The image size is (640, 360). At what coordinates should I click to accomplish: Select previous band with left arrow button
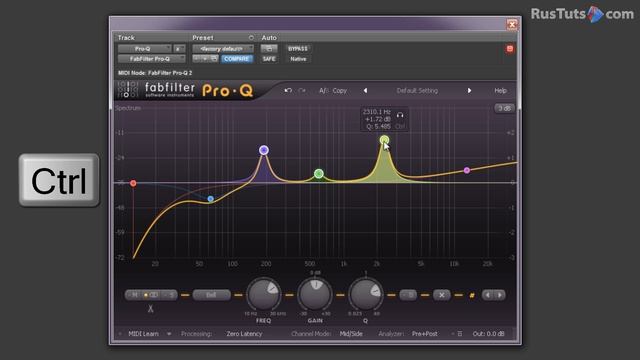[488, 295]
